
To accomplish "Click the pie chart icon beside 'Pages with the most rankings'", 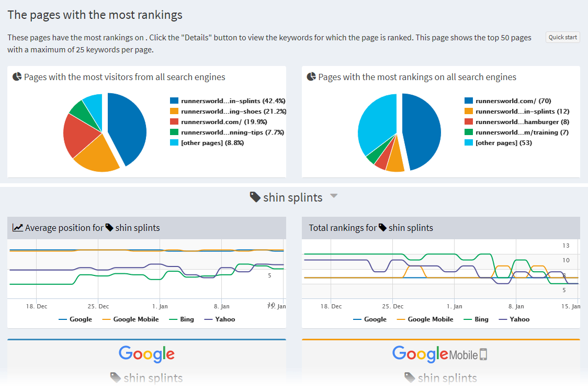I will click(310, 76).
